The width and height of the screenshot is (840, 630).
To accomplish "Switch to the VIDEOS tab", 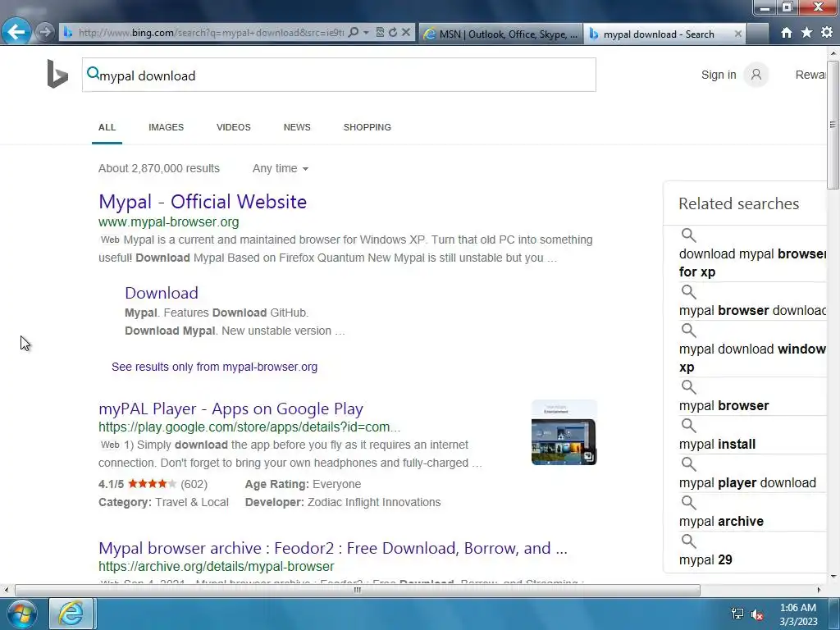I will click(234, 127).
